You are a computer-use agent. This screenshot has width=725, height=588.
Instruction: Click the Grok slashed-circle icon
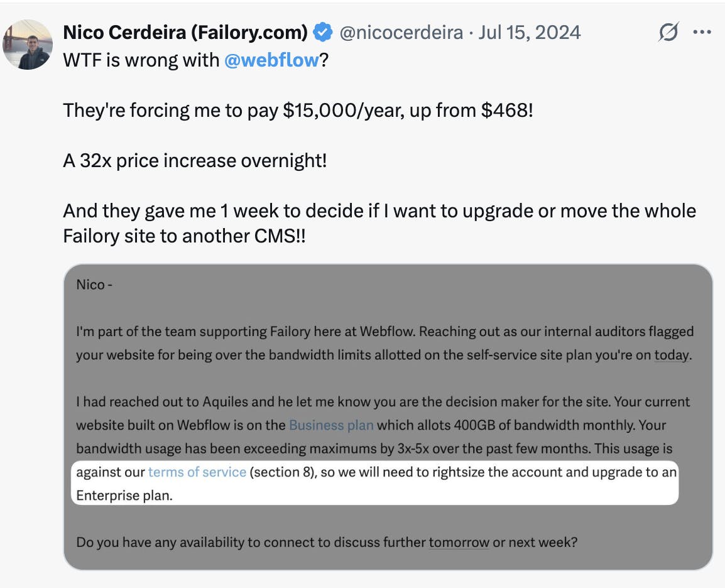668,32
